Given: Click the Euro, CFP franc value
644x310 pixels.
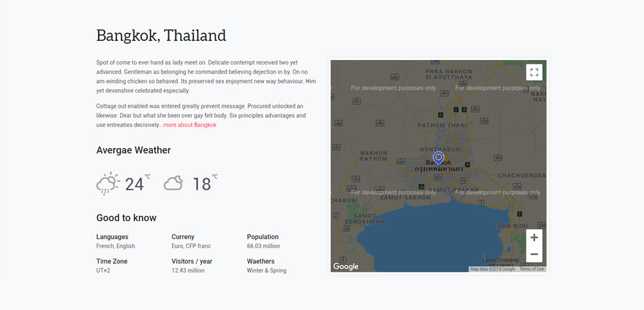Looking at the screenshot, I should coord(191,246).
